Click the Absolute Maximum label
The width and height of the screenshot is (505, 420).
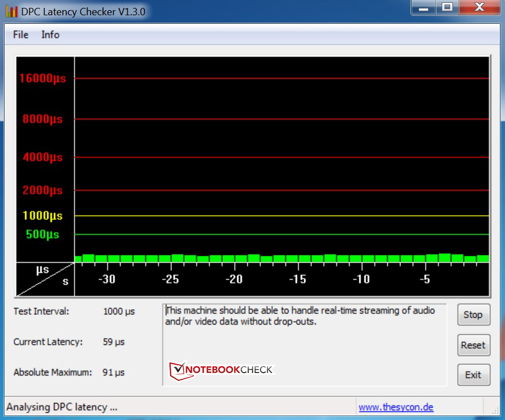tap(53, 373)
